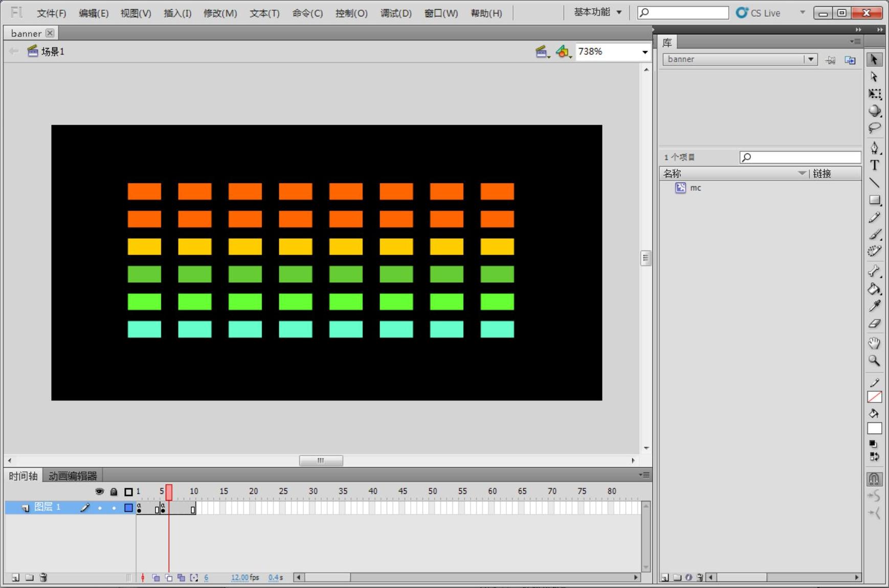The height and width of the screenshot is (588, 889).
Task: Select the Subselection tool
Action: (874, 77)
